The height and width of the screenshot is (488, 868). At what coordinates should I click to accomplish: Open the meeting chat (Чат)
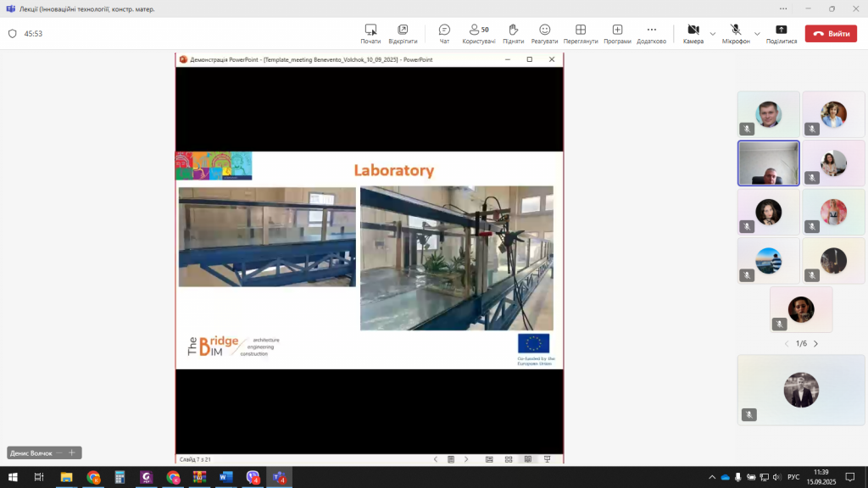coord(444,33)
